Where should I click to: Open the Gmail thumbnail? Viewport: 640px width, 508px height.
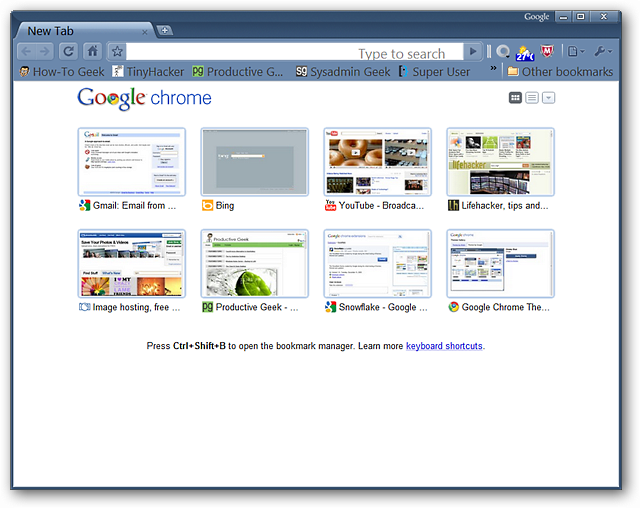point(131,162)
